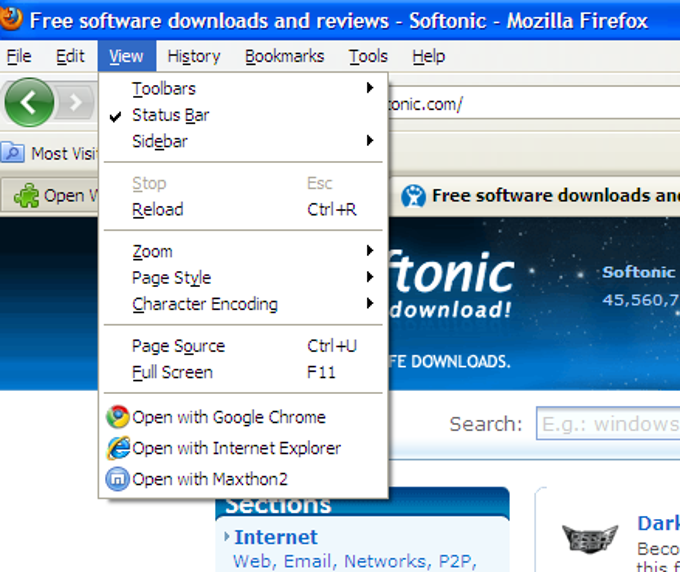
Task: Open the Tools menu
Action: click(368, 56)
